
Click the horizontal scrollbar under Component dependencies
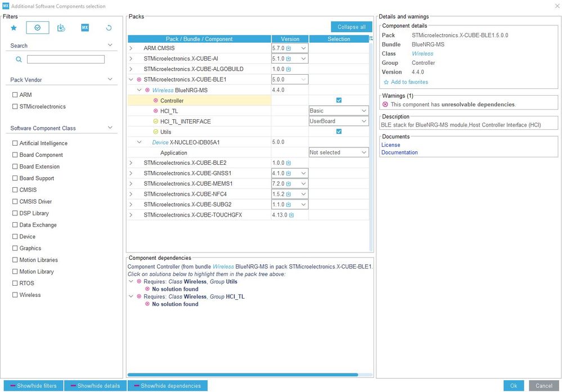242,375
